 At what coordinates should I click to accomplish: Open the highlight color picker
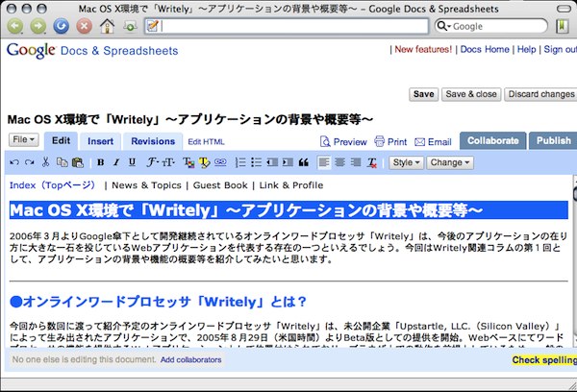click(x=204, y=162)
